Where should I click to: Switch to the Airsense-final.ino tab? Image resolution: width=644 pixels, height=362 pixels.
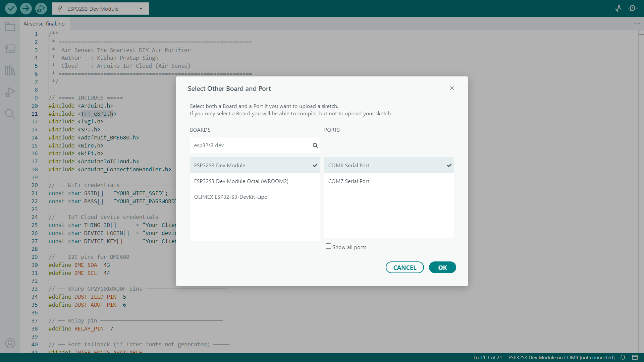click(x=44, y=23)
